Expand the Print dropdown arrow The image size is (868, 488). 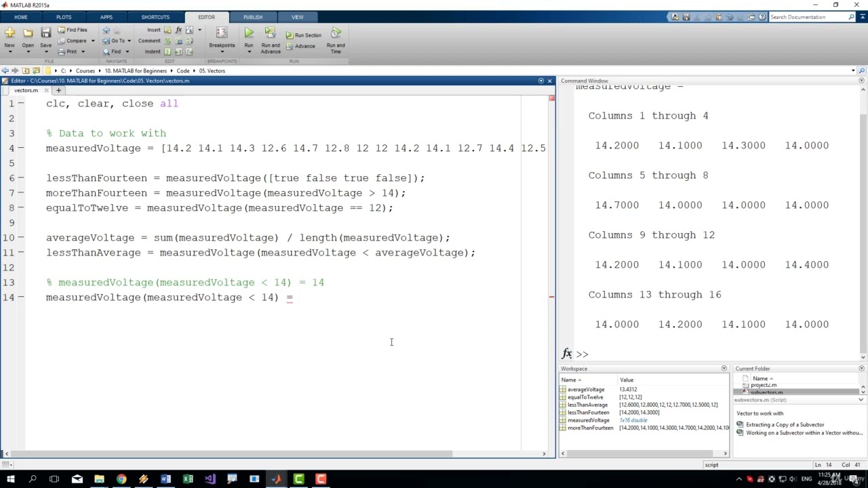click(x=83, y=52)
